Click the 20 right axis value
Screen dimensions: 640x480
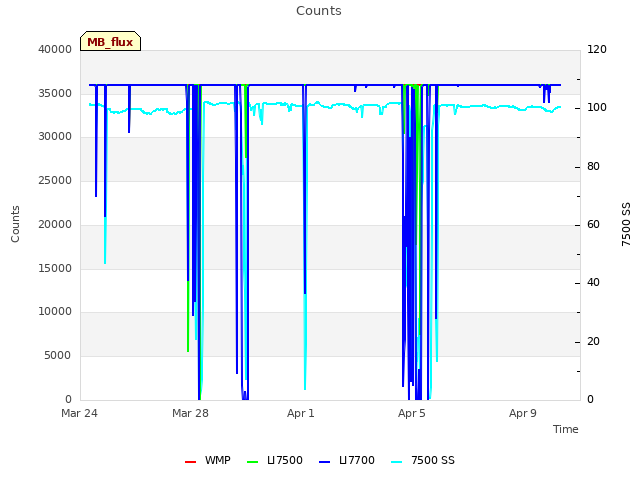click(x=593, y=342)
